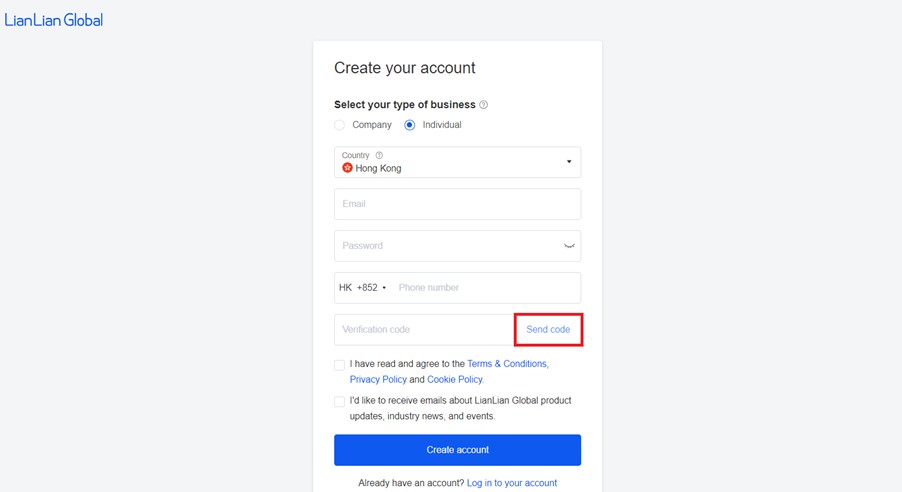Click the LianLian Global logo
Screen dimensions: 902x492
(53, 20)
